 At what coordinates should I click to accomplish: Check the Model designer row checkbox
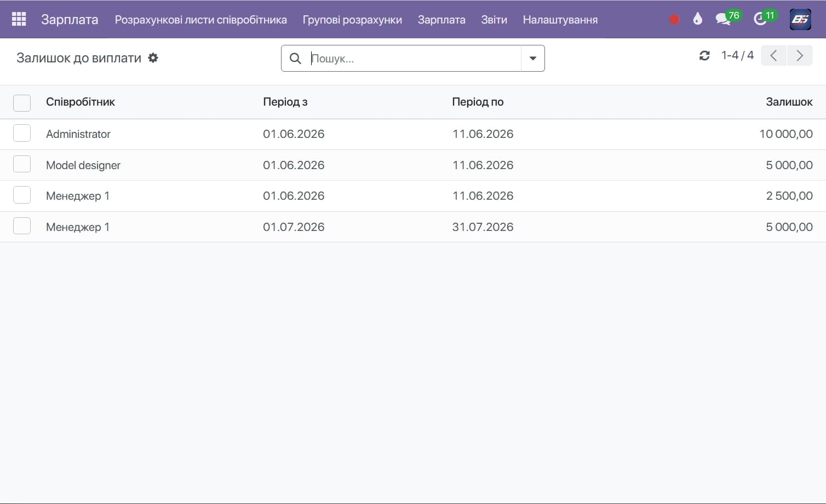22,164
